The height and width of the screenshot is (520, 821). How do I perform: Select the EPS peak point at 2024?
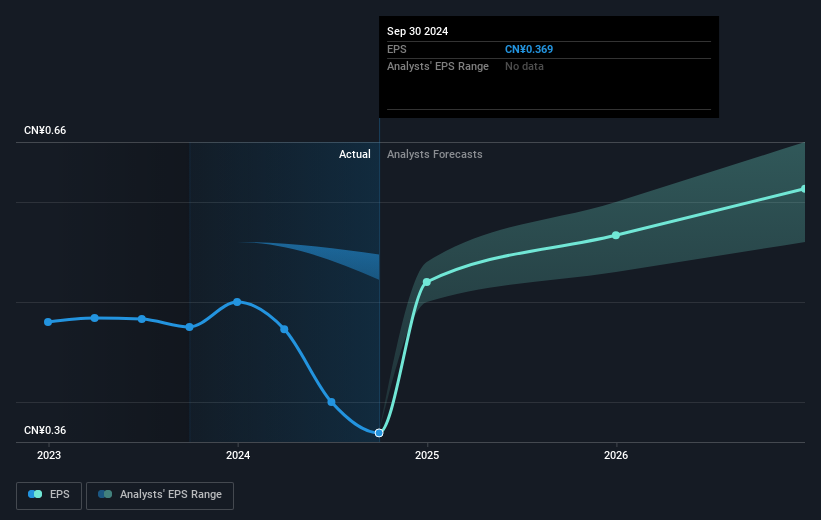point(237,302)
